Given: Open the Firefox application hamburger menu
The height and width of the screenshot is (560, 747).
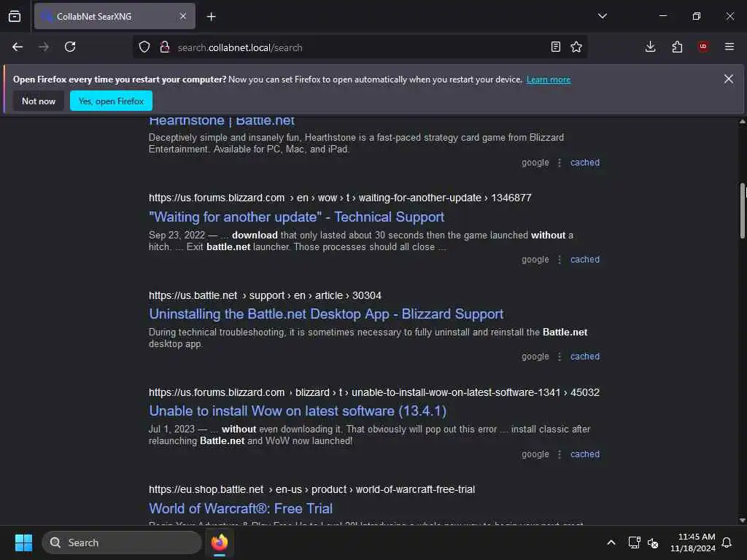Looking at the screenshot, I should pyautogui.click(x=729, y=47).
